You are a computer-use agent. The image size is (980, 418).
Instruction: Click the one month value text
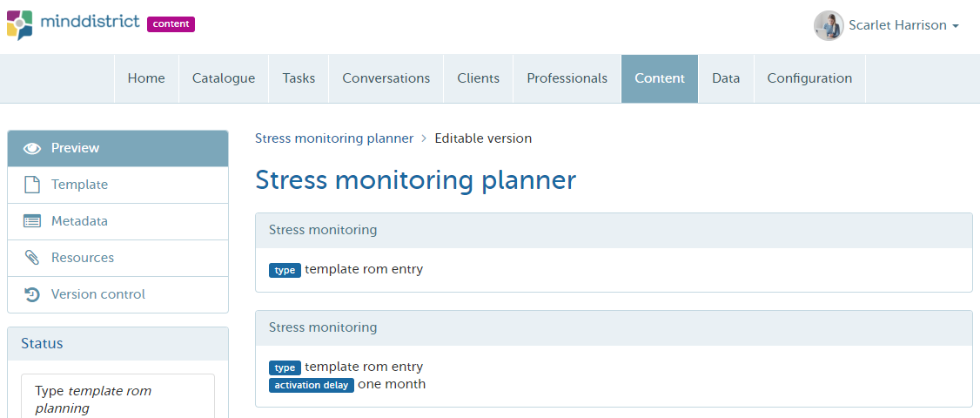pyautogui.click(x=392, y=384)
